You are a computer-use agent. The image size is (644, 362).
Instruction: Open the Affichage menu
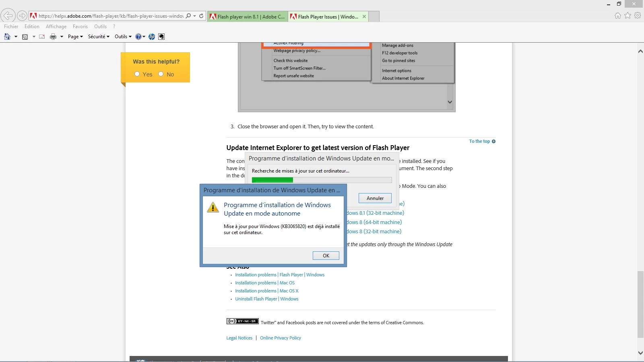click(56, 27)
